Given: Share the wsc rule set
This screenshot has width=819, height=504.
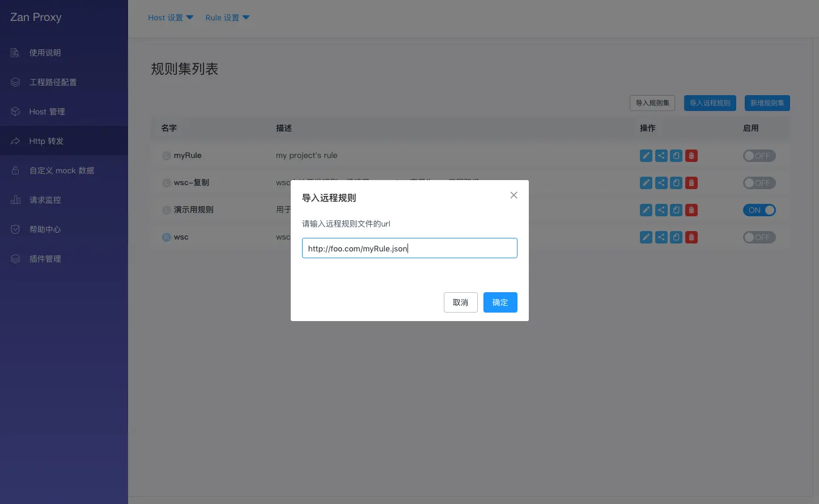Looking at the screenshot, I should (x=661, y=237).
